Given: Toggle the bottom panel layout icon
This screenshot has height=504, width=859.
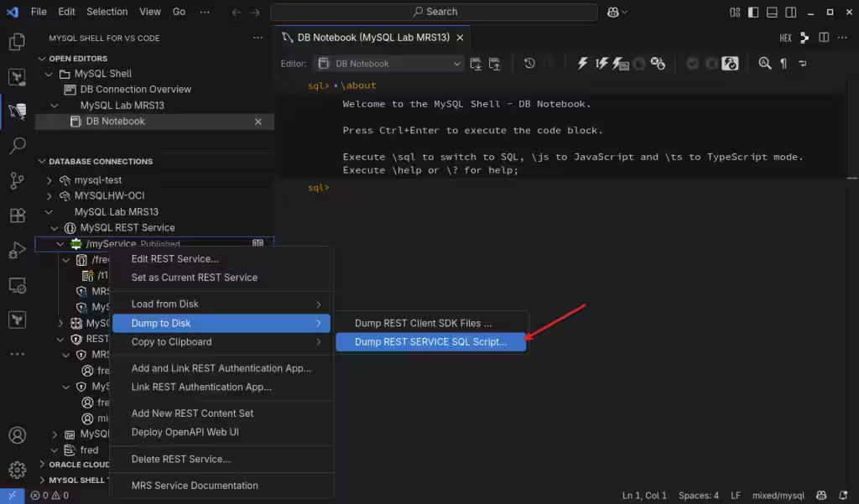Looking at the screenshot, I should 772,12.
